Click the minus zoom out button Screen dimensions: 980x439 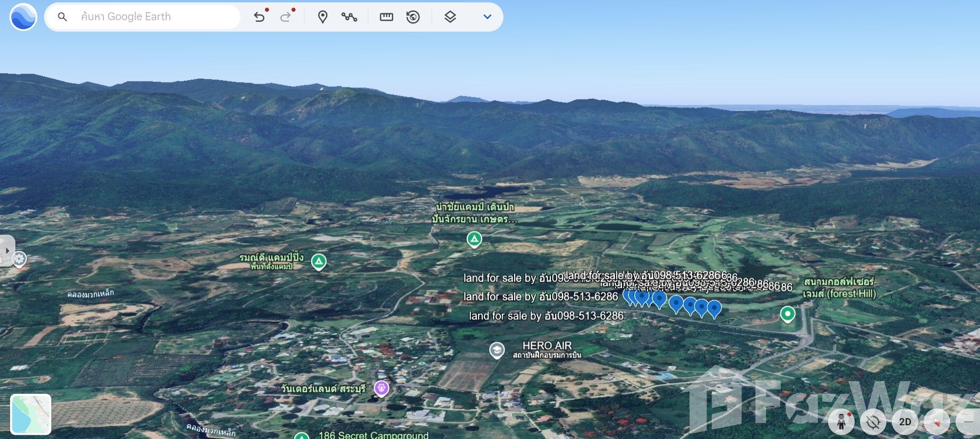pos(968,422)
